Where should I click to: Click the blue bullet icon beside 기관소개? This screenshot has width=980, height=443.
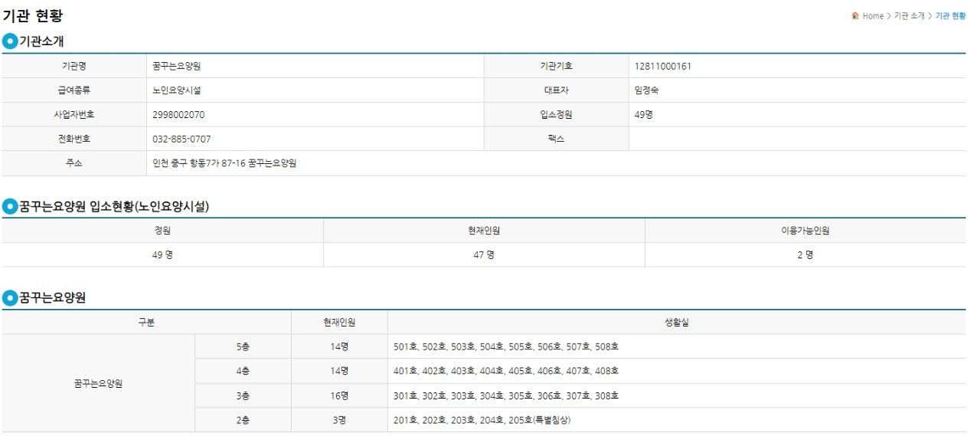(x=10, y=41)
